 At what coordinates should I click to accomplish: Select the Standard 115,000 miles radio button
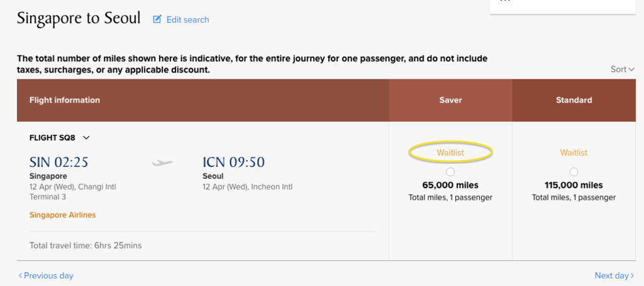pos(574,172)
